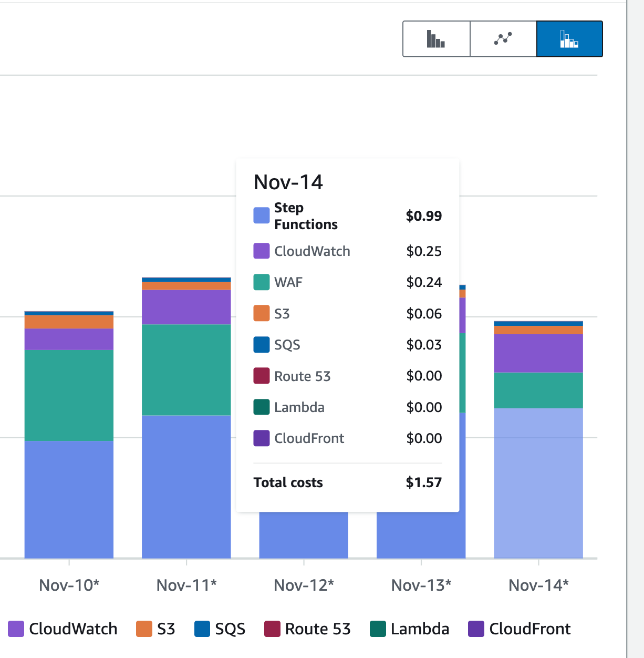Click the Nov-13* axis label
Screen dimensions: 644x658
pos(421,585)
